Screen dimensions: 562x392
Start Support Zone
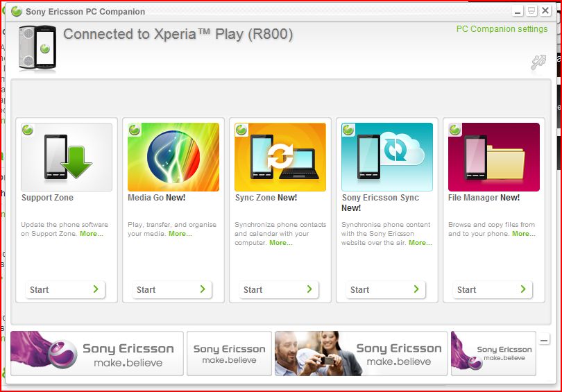[x=65, y=289]
